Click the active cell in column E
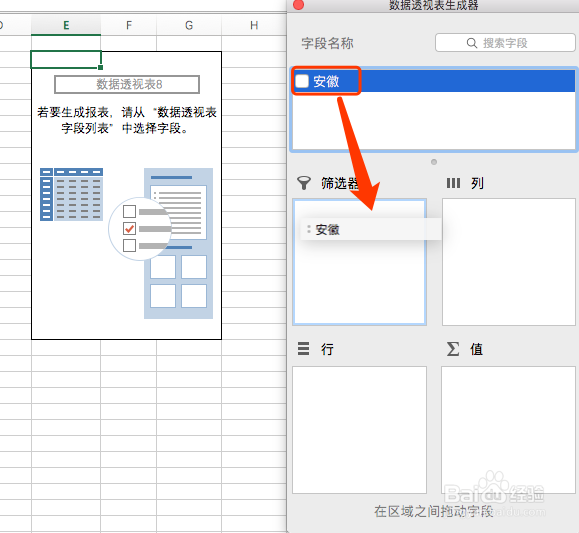 point(66,59)
